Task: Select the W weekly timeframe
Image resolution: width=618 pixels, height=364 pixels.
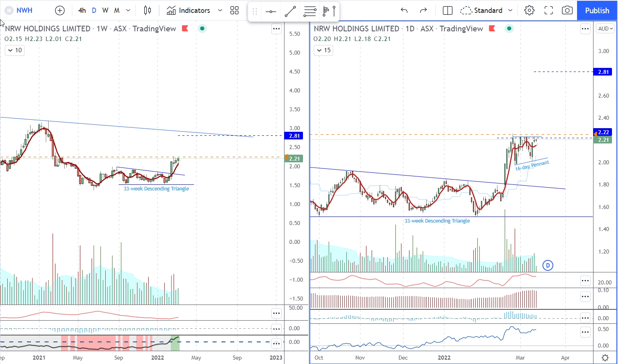Action: [105, 10]
